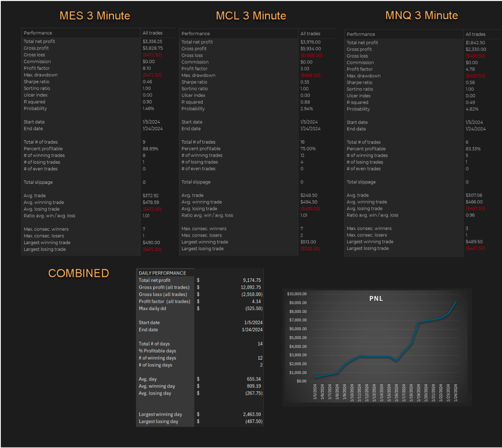This screenshot has width=502, height=448.
Task: Click the largest winning day value 2,463.50
Action: click(252, 414)
